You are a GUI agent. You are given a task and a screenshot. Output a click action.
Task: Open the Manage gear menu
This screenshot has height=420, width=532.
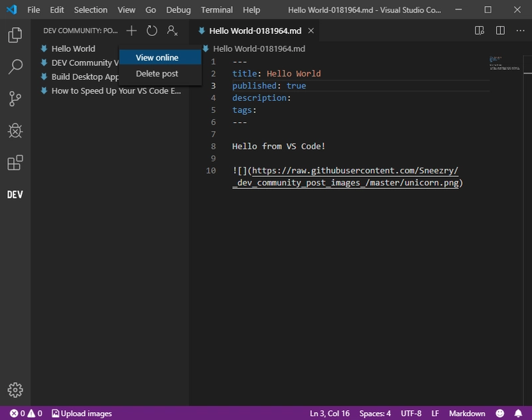click(15, 390)
